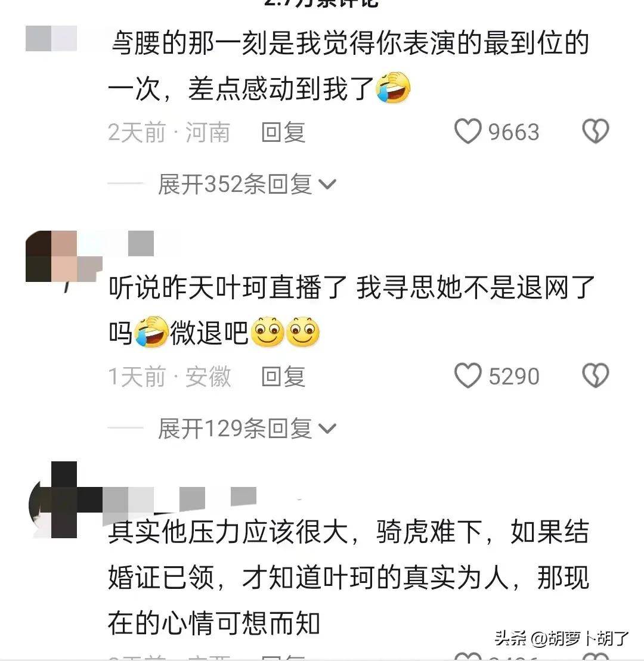Like the comment with 9663 likes
Screen dimensions: 644x661
point(467,131)
